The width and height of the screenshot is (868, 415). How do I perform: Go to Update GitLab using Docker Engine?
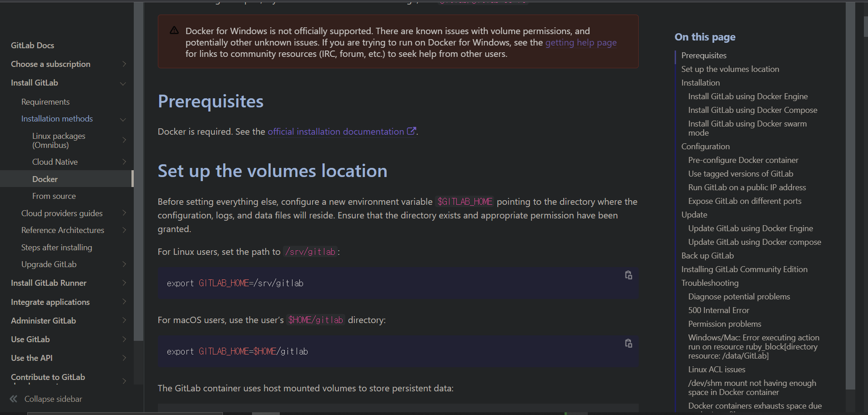coord(751,228)
